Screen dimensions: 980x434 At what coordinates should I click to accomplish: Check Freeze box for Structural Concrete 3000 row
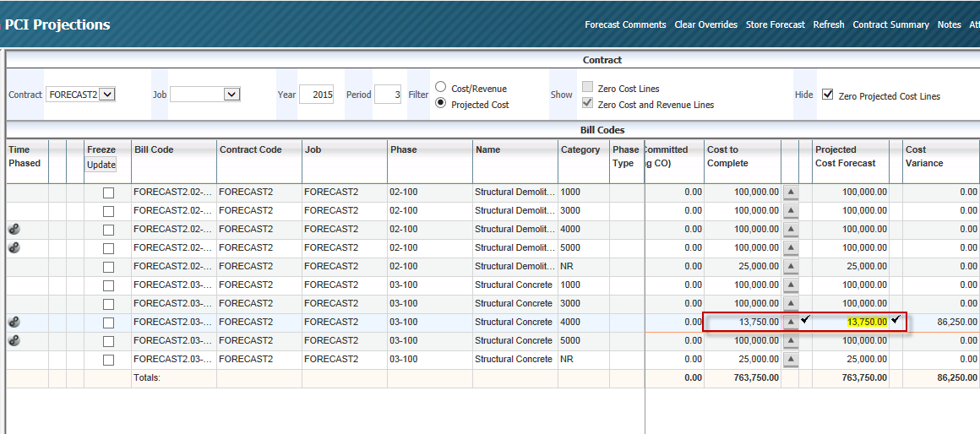pyautogui.click(x=109, y=304)
